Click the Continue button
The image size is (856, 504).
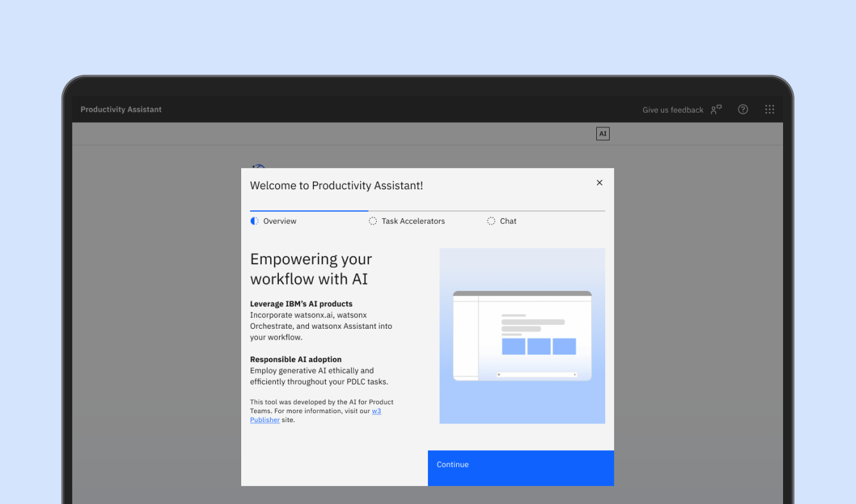click(x=521, y=468)
